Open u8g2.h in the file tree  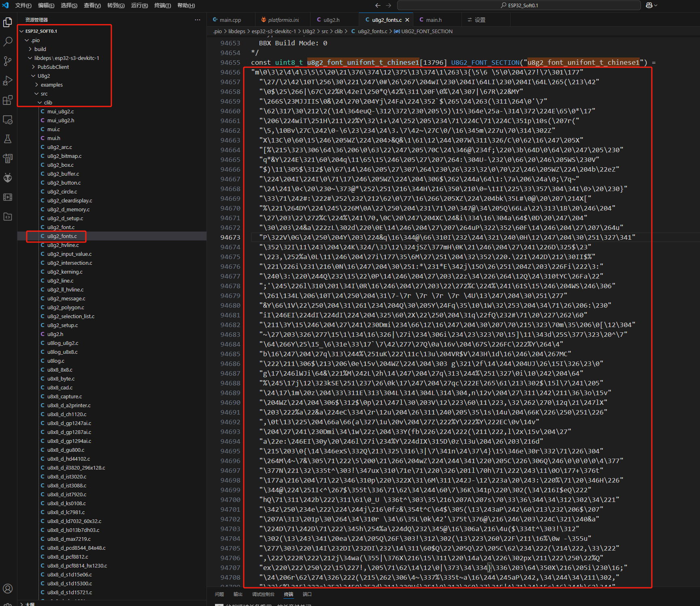(x=112, y=334)
